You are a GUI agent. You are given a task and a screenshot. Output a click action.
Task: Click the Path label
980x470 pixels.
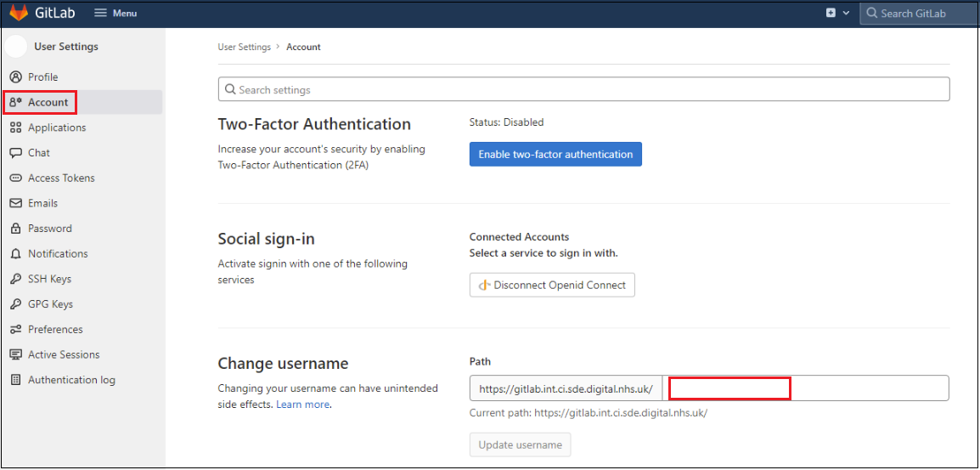[x=479, y=361]
